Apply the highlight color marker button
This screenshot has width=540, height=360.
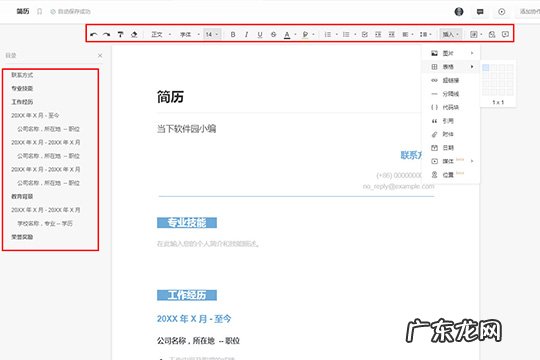click(x=305, y=34)
